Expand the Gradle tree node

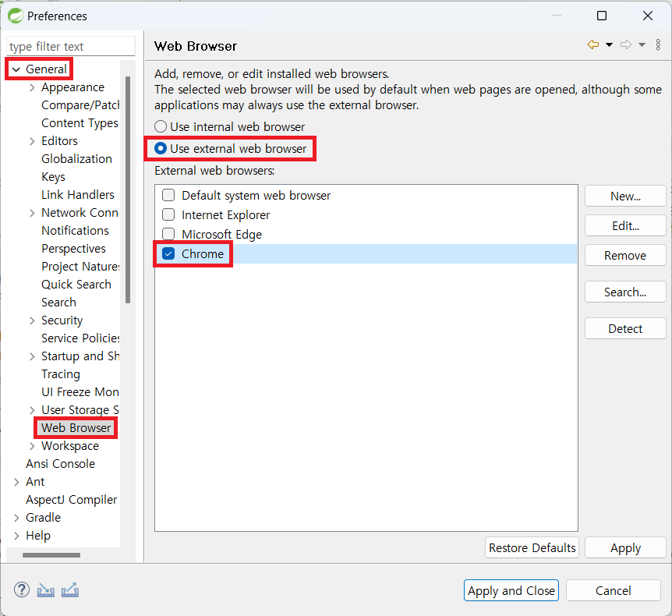[x=16, y=518]
